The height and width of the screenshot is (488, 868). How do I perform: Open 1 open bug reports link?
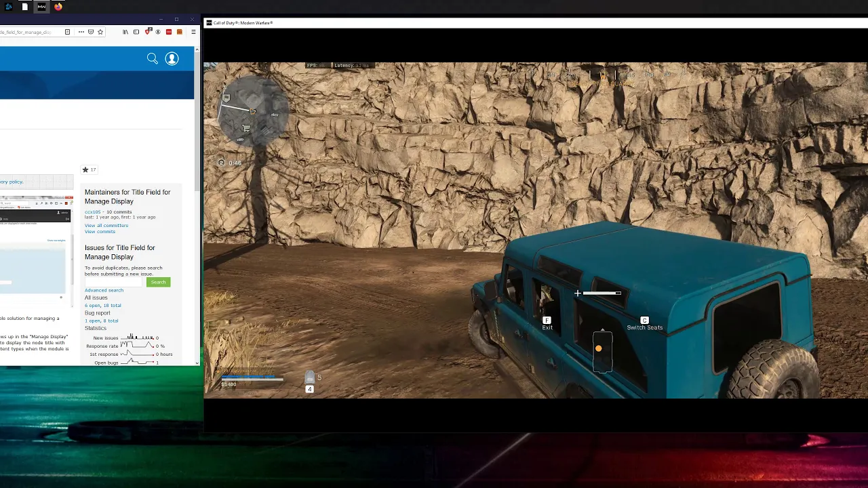(x=92, y=321)
